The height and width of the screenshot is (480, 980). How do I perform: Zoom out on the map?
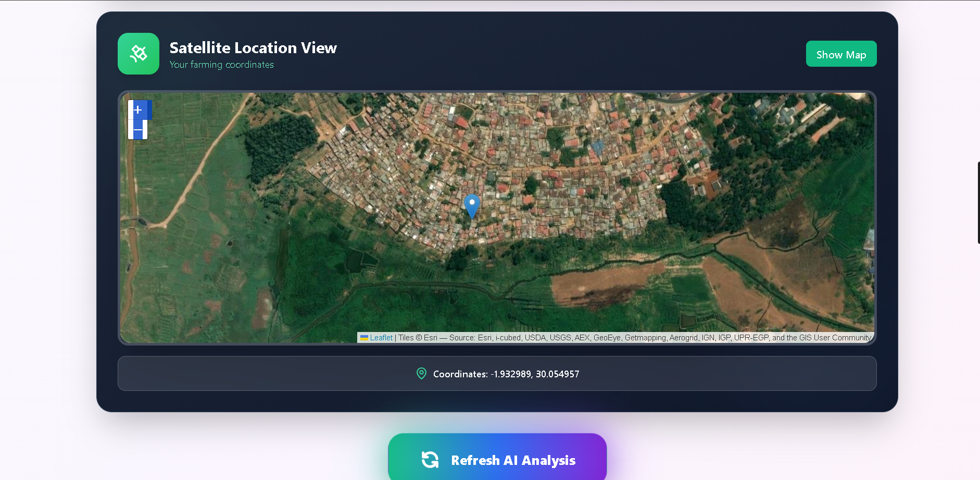pyautogui.click(x=138, y=130)
